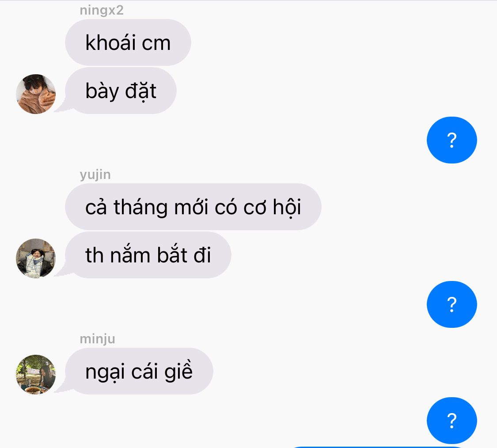Click the 'th nắm bắt đi' message bubble
This screenshot has width=497, height=448.
148,255
